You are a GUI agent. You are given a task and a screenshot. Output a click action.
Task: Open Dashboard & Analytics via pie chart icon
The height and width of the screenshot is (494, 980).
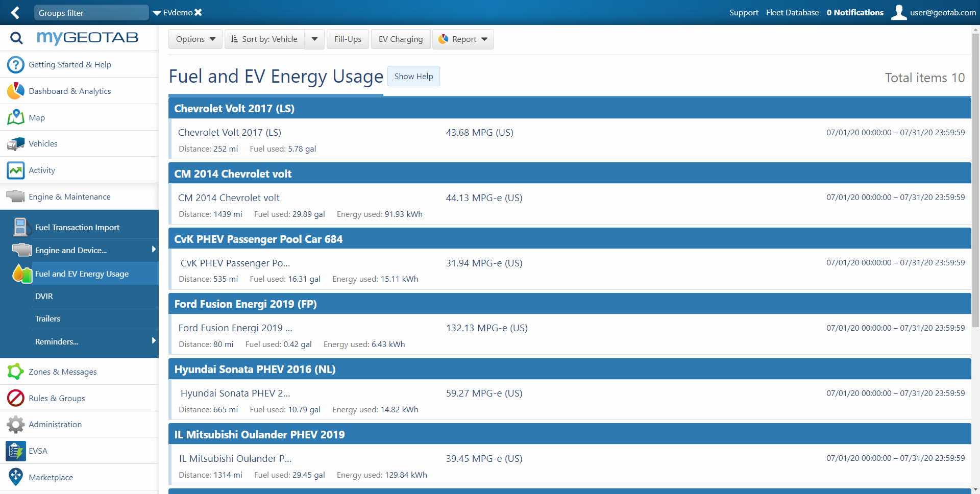tap(15, 91)
